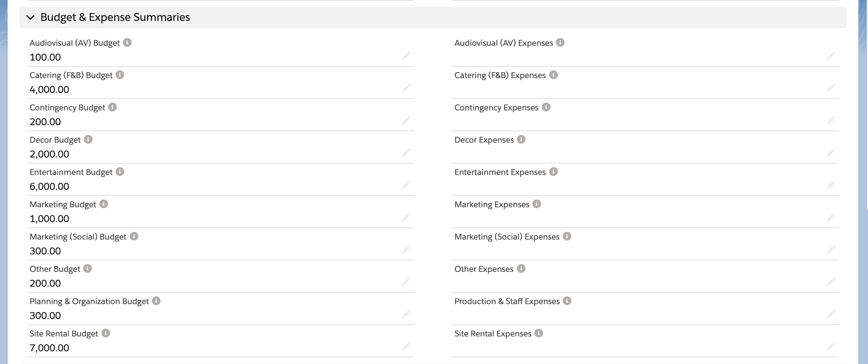Viewport: 868px width, 364px height.
Task: Click the Budget & Expense Summaries heading text
Action: coord(115,17)
